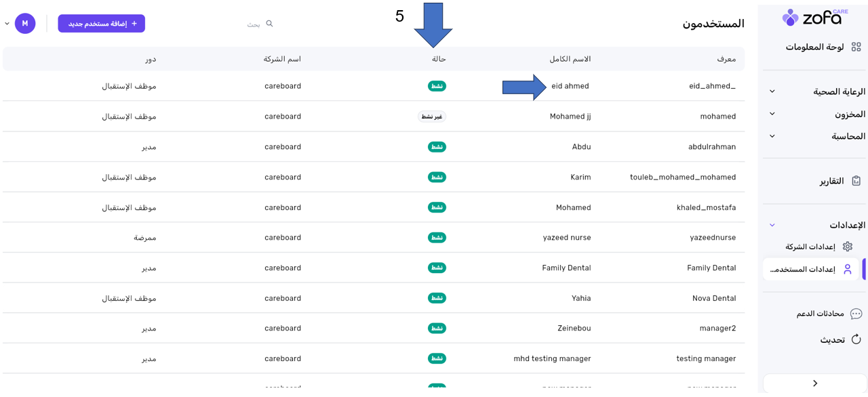This screenshot has height=397, width=868.
Task: Click the user settings person icon
Action: point(848,269)
